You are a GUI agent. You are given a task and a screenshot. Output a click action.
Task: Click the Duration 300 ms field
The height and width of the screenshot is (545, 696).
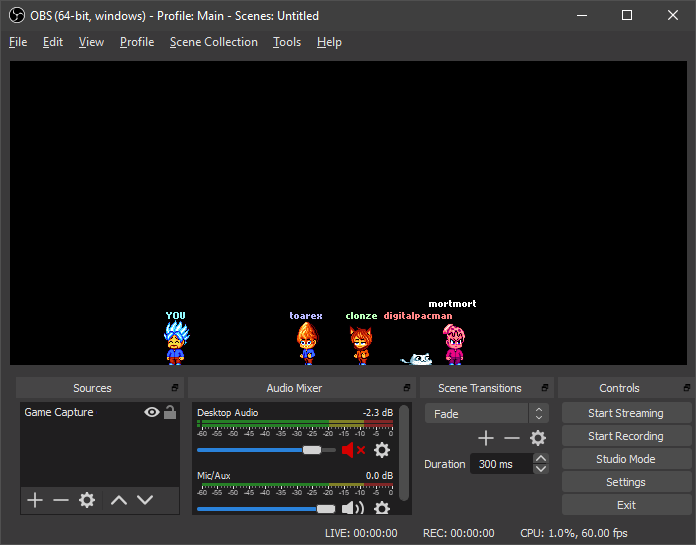[502, 464]
